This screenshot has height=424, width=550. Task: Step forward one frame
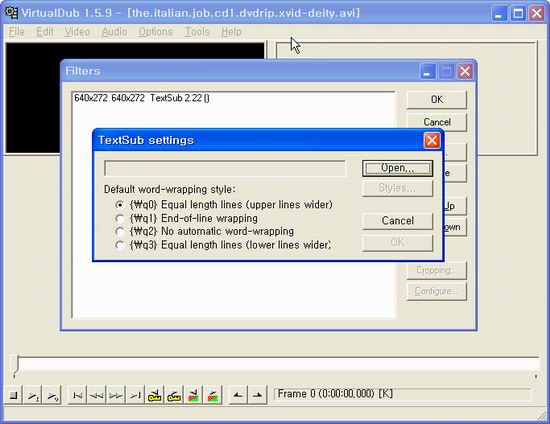(x=116, y=395)
